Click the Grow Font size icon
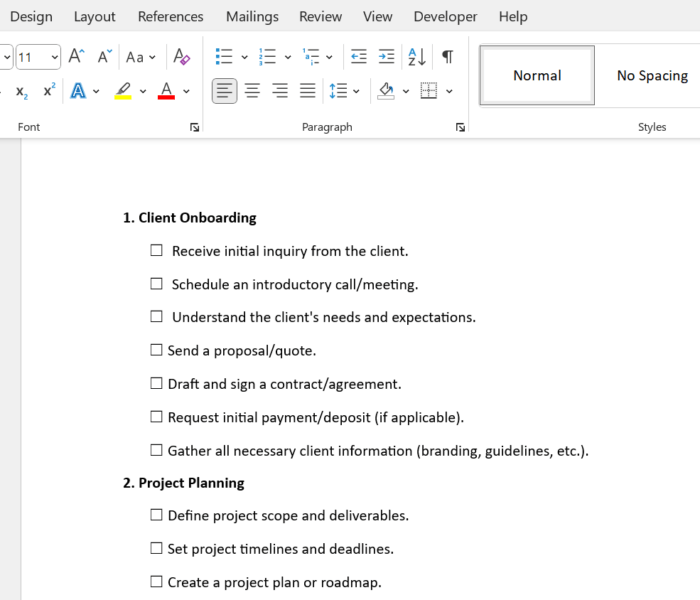The height and width of the screenshot is (600, 700). (x=77, y=57)
